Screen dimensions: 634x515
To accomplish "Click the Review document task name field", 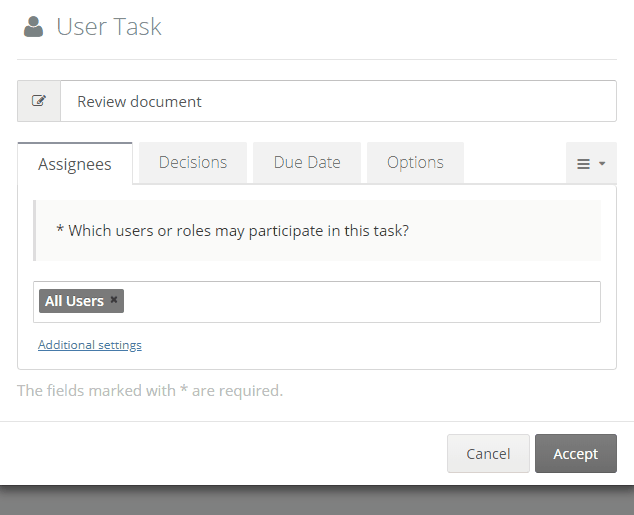I will tap(338, 101).
